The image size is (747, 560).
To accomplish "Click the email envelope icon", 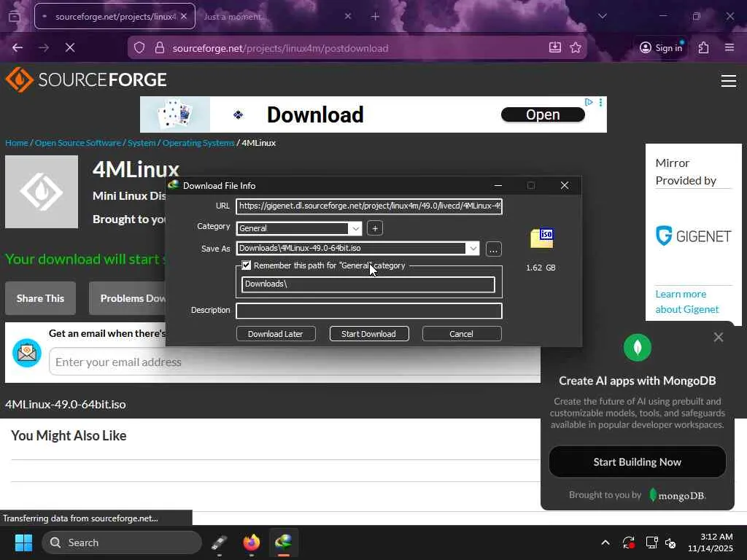I will pos(27,353).
